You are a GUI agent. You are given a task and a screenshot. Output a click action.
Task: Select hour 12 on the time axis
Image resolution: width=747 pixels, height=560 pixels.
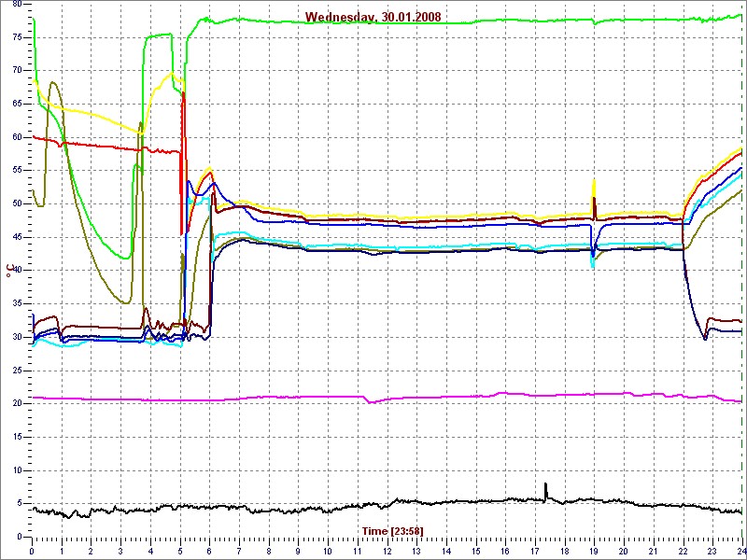click(x=387, y=552)
